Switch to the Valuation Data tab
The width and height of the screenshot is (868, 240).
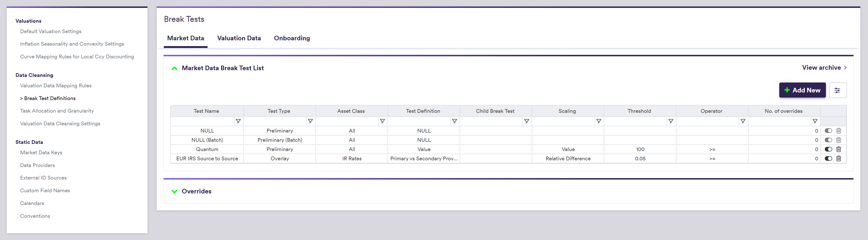pos(239,38)
